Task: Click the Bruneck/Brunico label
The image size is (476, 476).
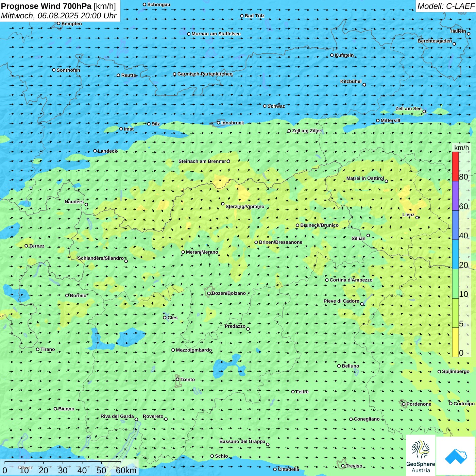Action: [x=319, y=225]
